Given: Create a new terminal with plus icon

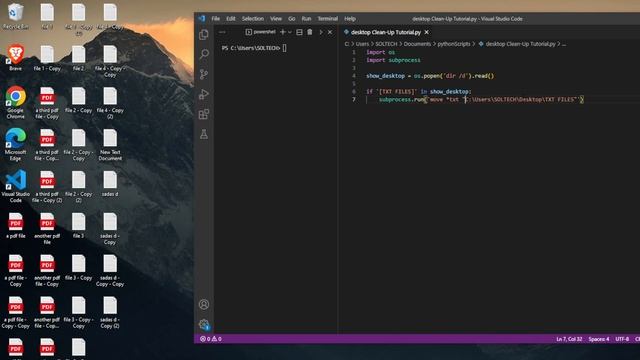Looking at the screenshot, I should pos(282,32).
